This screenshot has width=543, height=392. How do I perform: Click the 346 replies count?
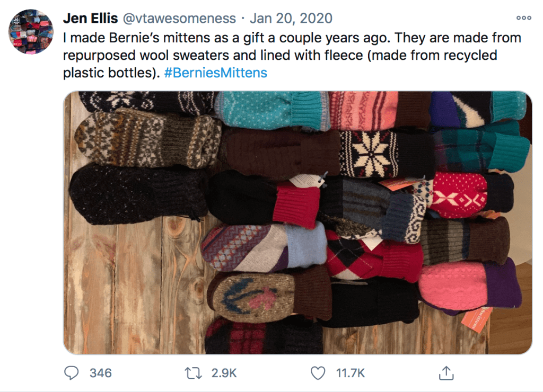click(100, 373)
